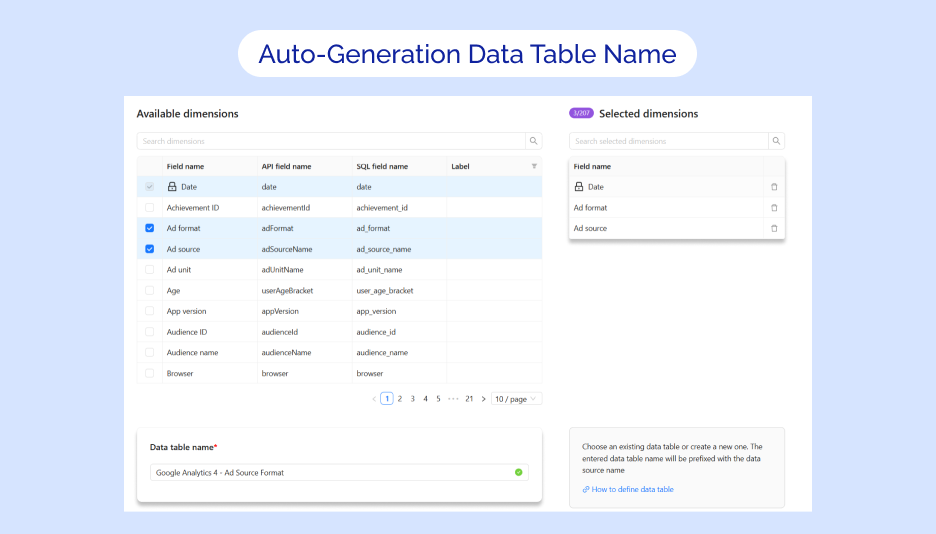The height and width of the screenshot is (534, 936).
Task: Delete Ad source from selected dimensions
Action: tap(774, 229)
